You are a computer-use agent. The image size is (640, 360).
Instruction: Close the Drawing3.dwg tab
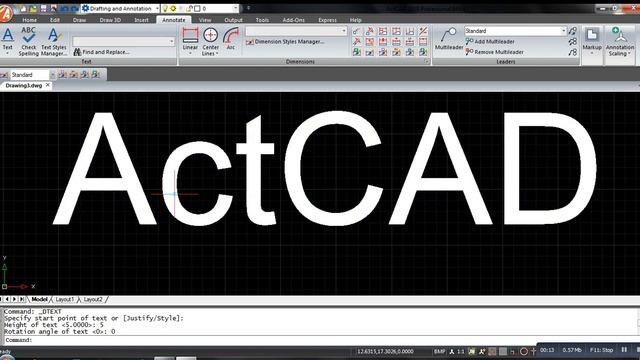click(48, 85)
